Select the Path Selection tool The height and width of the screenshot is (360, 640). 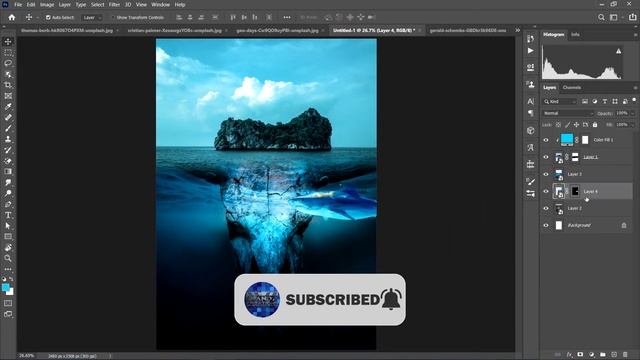8,226
